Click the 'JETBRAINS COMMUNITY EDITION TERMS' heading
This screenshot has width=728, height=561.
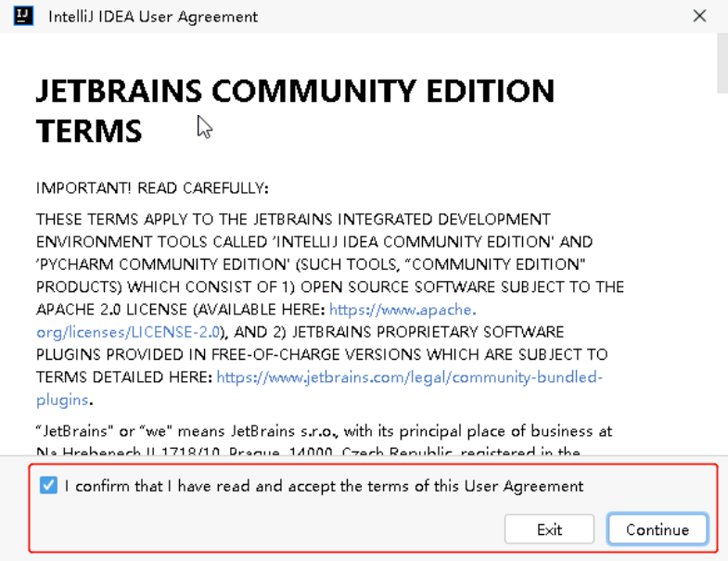click(x=295, y=110)
